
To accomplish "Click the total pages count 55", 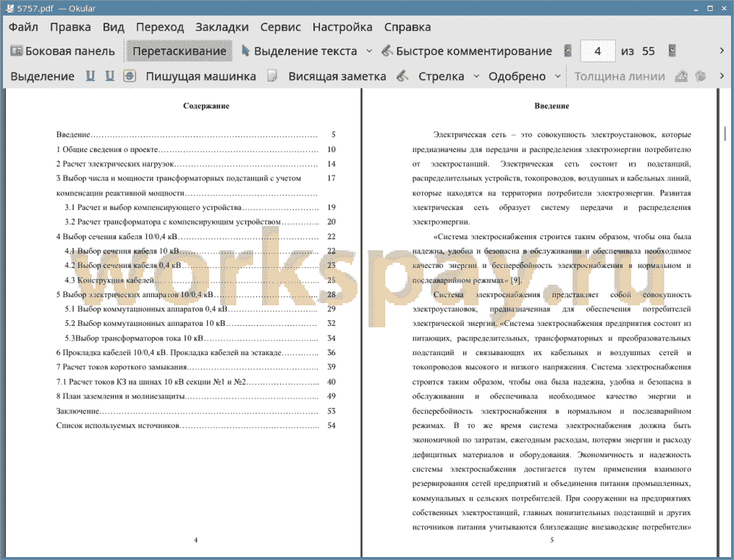I will pos(648,51).
